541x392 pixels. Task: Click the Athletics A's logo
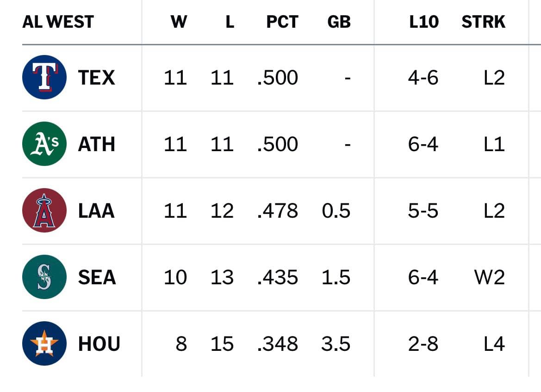click(x=44, y=144)
